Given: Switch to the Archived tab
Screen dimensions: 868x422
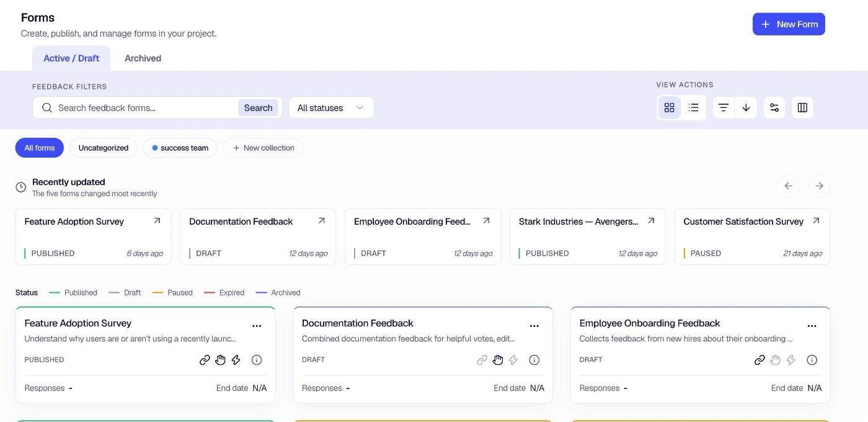Looking at the screenshot, I should pos(143,58).
